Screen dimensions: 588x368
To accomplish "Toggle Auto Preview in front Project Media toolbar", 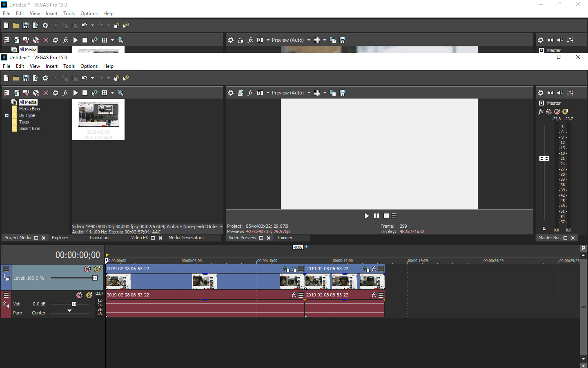I will 95,93.
